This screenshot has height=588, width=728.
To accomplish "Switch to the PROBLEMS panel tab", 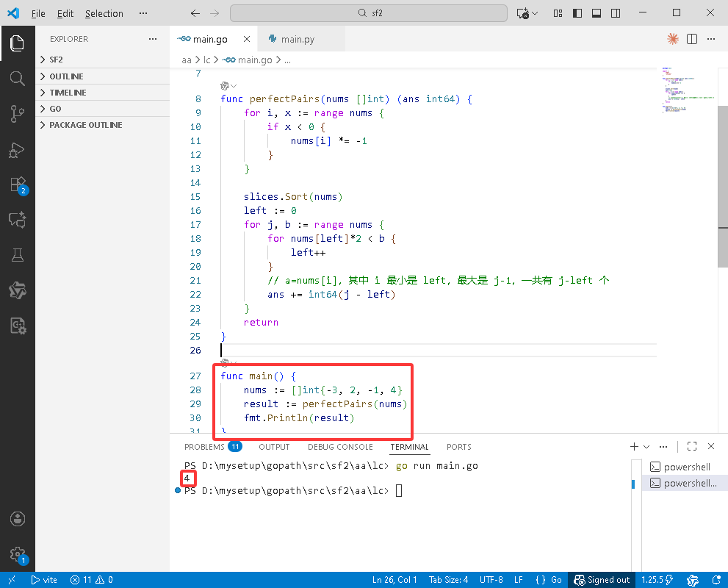I will (x=212, y=447).
